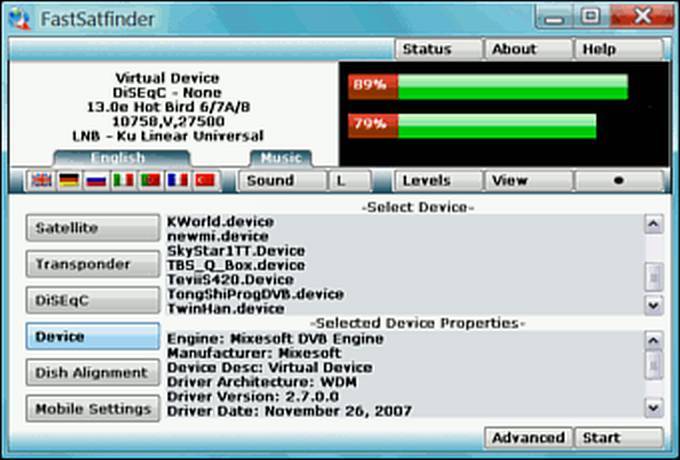The height and width of the screenshot is (460, 680).
Task: Select SkyStar1TT.Device in the list
Action: (x=236, y=251)
